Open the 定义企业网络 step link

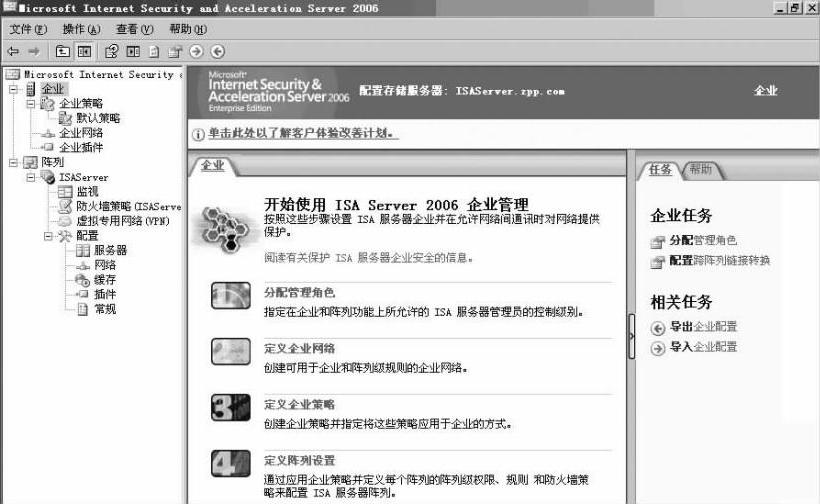(299, 349)
